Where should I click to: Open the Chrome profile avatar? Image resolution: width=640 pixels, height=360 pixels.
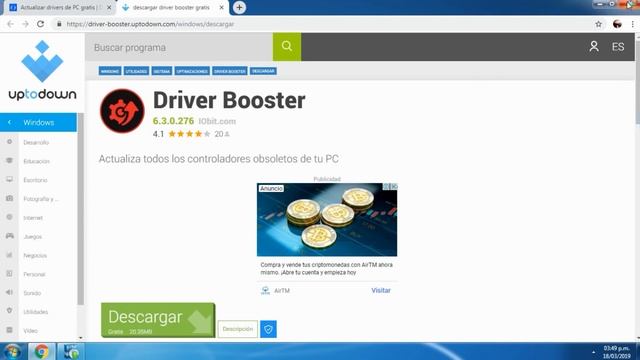pos(617,24)
